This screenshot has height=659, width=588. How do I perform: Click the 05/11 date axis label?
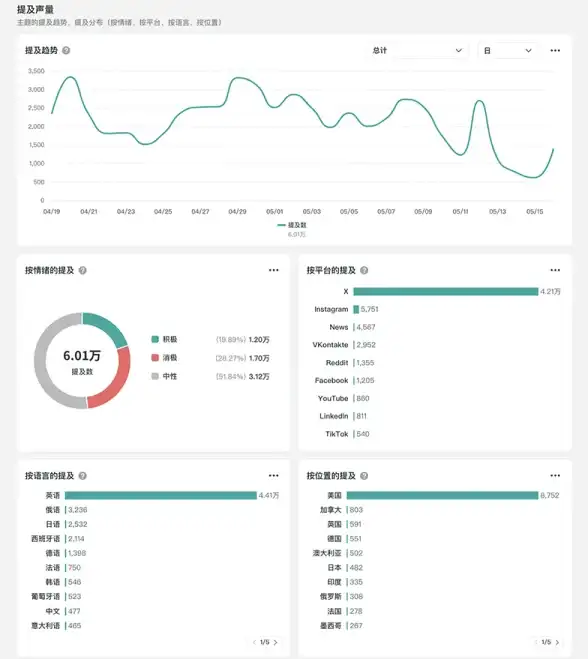coord(460,211)
